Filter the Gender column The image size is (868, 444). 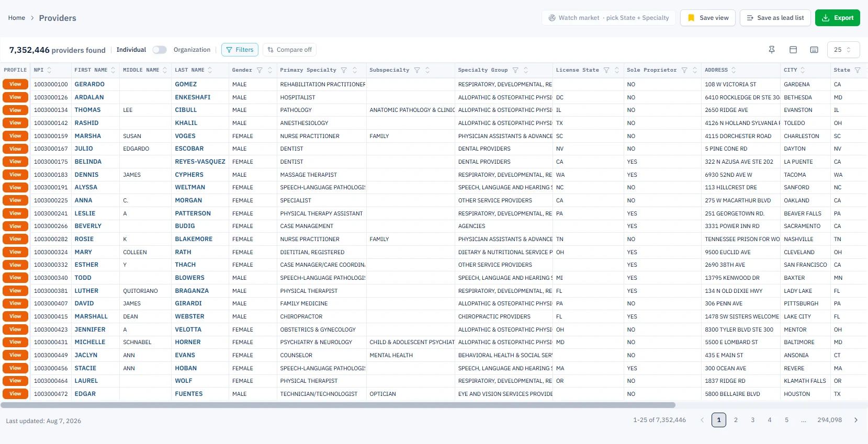point(260,70)
